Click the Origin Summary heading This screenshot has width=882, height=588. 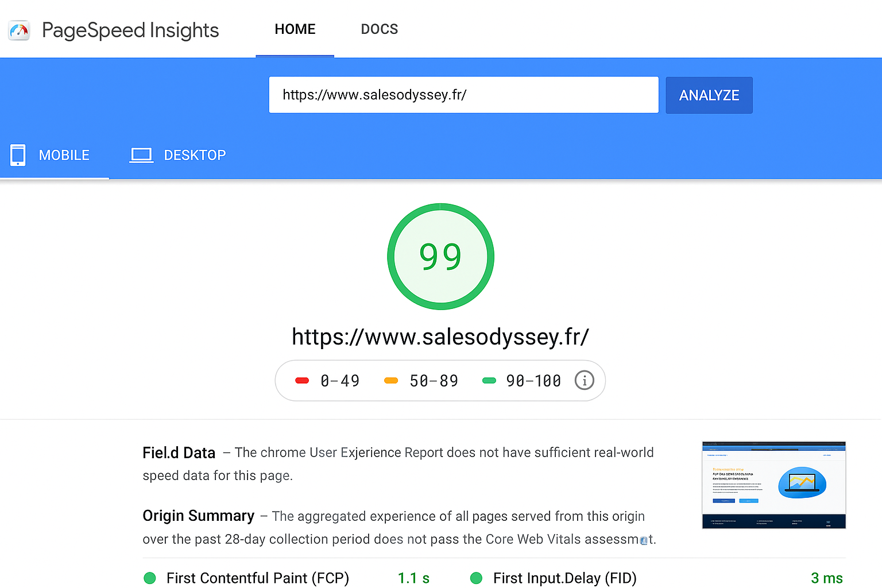199,516
